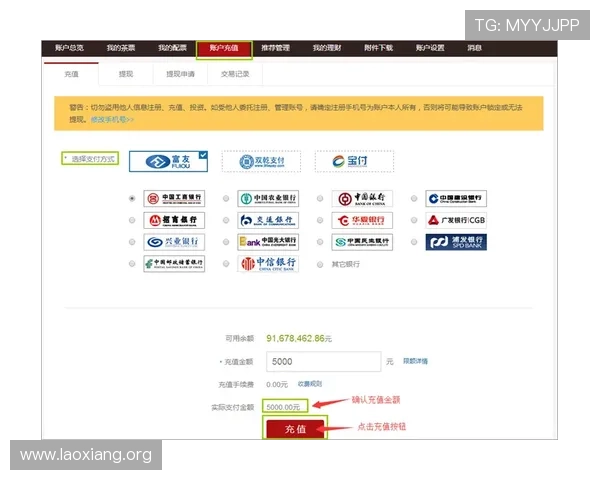This screenshot has height=480, width=600.
Task: Open the 限额详情 link
Action: [x=415, y=361]
